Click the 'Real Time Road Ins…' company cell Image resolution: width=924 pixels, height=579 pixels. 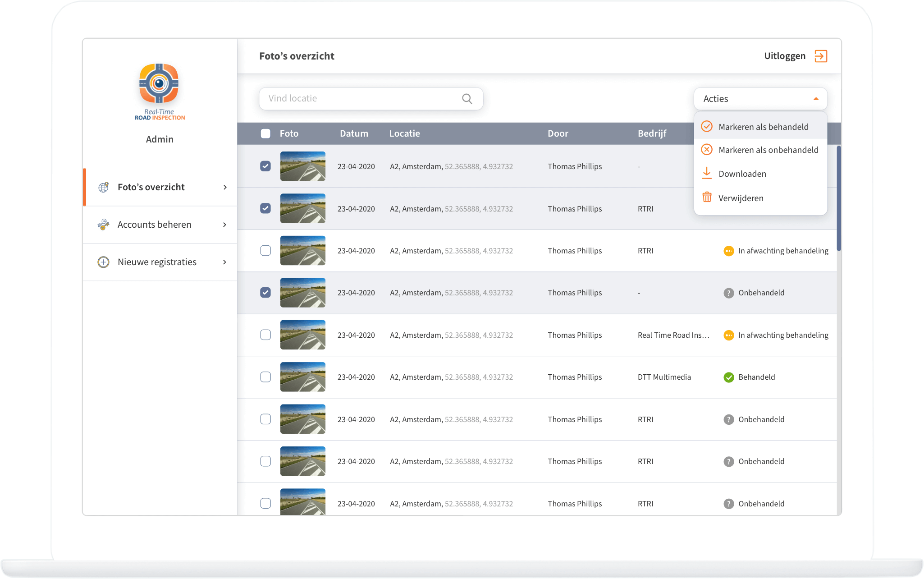click(673, 335)
